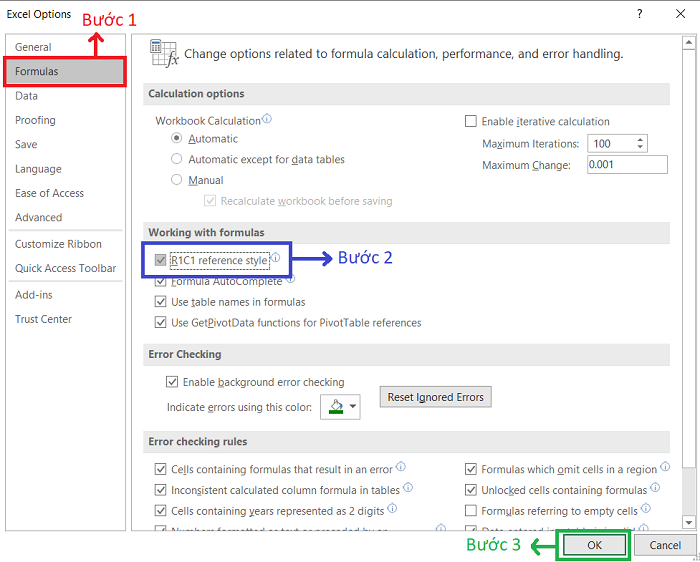Toggle Use GetPivotData functions checkbox
700x562 pixels.
click(160, 322)
